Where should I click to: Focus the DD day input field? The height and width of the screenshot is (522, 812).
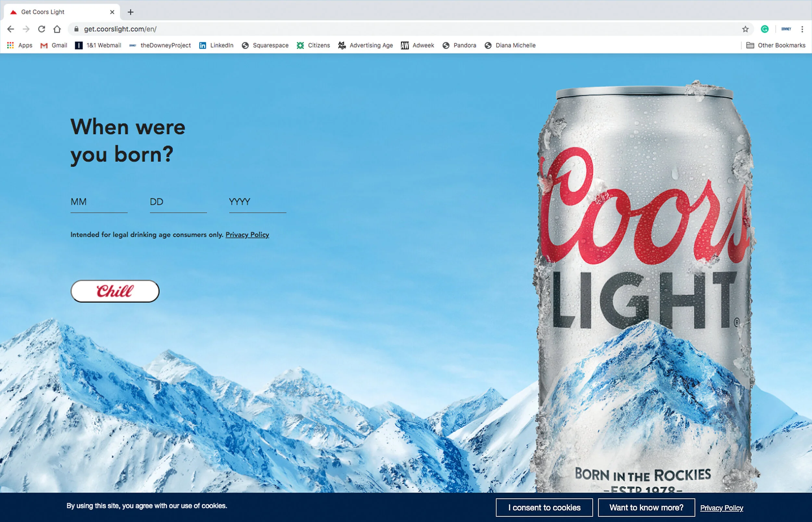(x=178, y=203)
